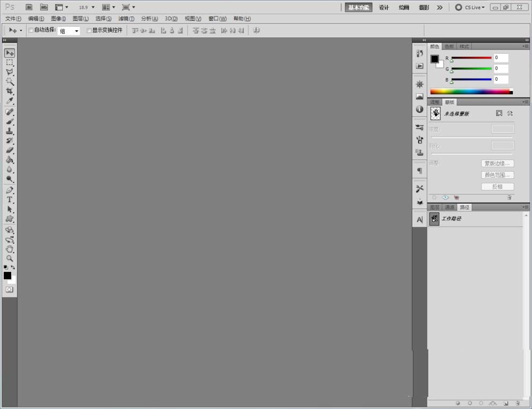
Task: Toggle foreground and background color swap arrows
Action: click(13, 268)
